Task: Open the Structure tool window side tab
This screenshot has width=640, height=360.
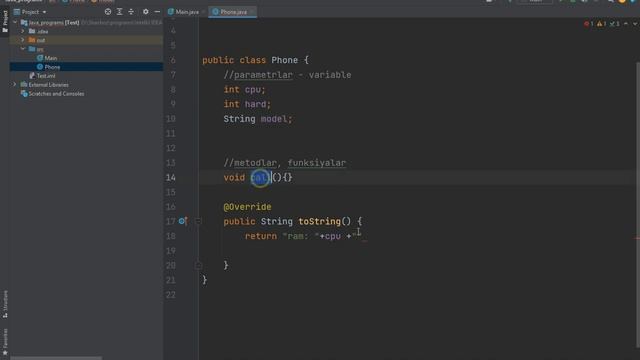Action: coord(5,304)
